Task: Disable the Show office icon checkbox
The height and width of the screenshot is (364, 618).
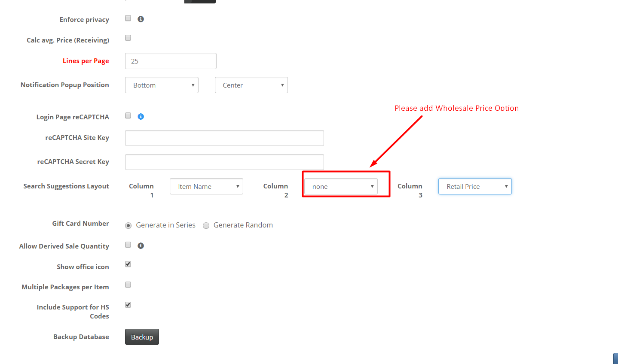Action: [x=128, y=264]
